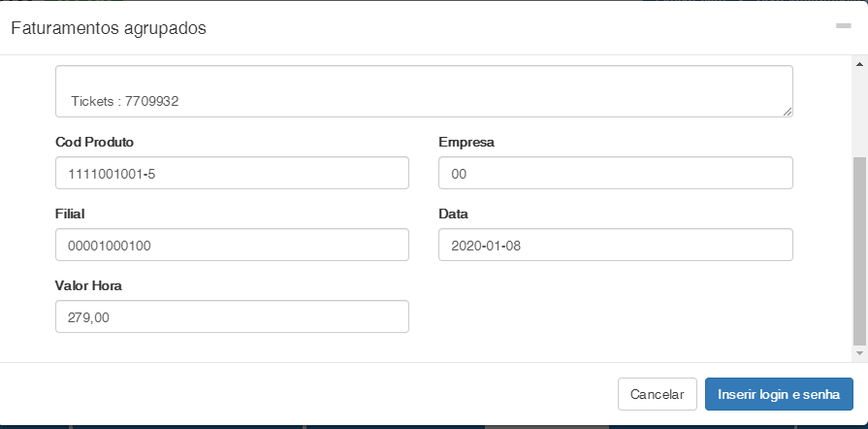Collapse the dialog with the dash icon

point(843,26)
